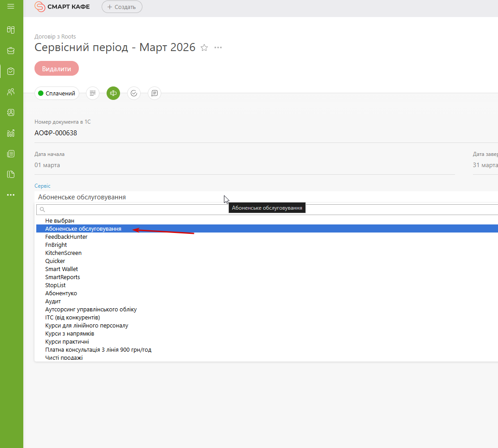The height and width of the screenshot is (448, 498).
Task: Open the more options dots beside title
Action: (218, 47)
